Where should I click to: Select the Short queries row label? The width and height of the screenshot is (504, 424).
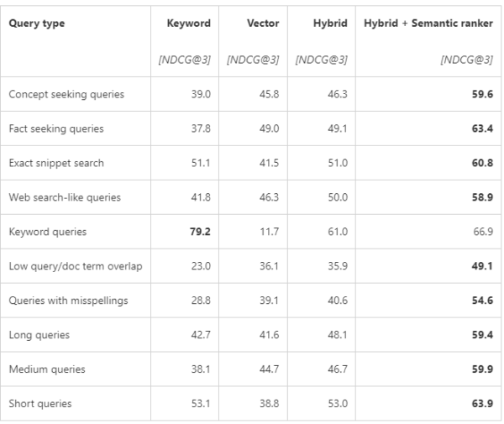click(40, 404)
